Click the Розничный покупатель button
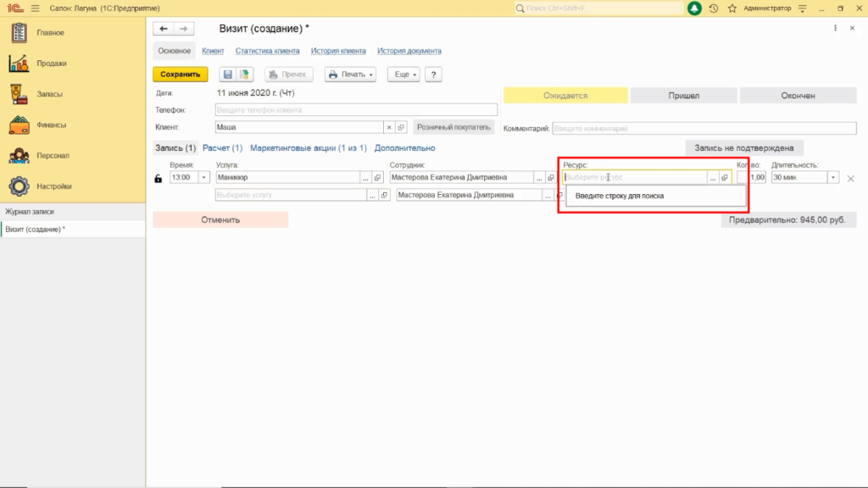 453,127
